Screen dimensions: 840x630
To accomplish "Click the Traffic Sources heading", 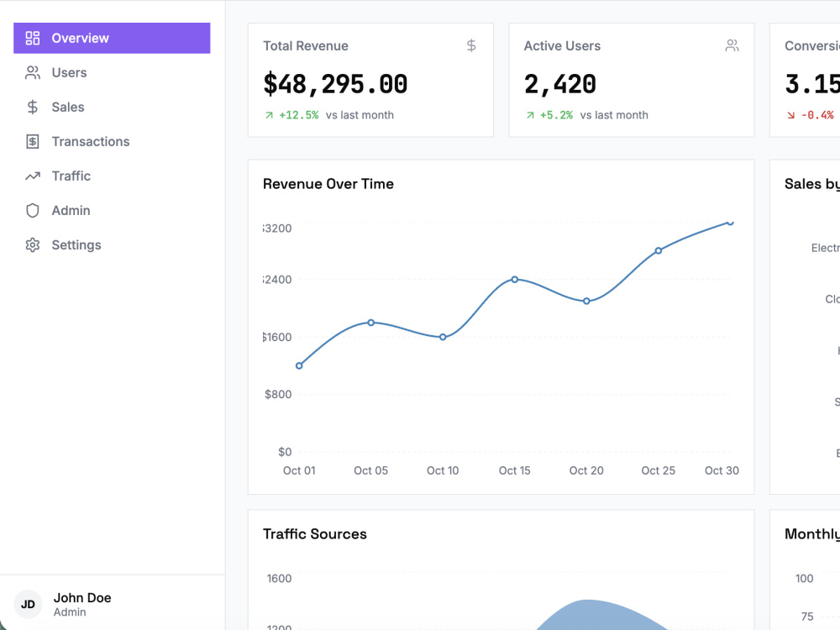I will click(x=314, y=534).
